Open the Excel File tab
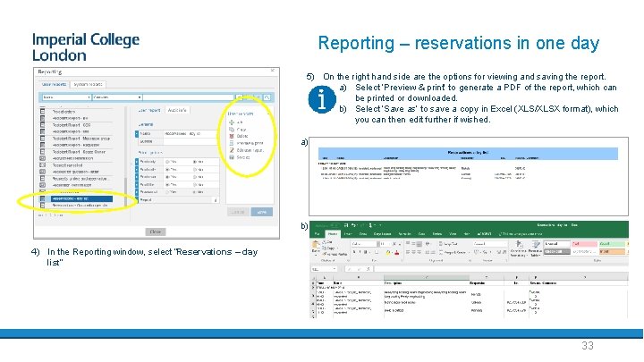 pos(317,233)
